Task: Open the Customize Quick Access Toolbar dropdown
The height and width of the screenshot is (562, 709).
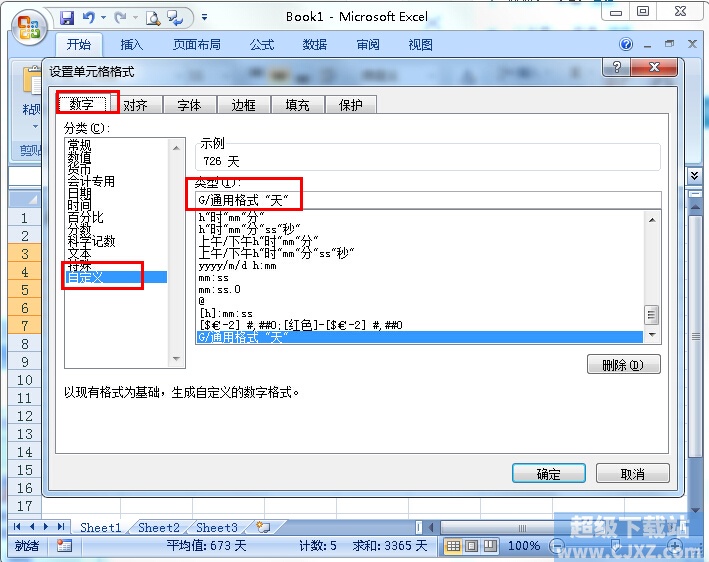Action: (x=205, y=17)
